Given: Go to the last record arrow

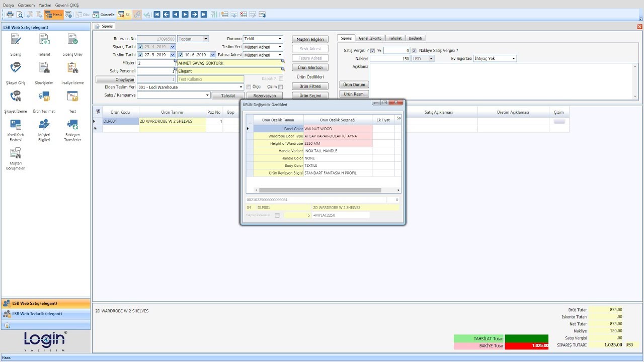Looking at the screenshot, I should point(204,15).
